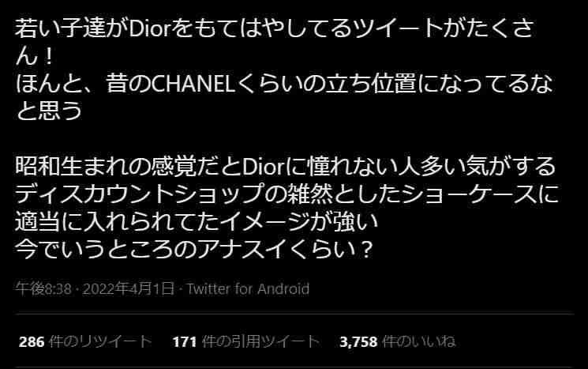The image size is (588, 369).
Task: Click the quote tweet count 171
Action: pyautogui.click(x=185, y=341)
